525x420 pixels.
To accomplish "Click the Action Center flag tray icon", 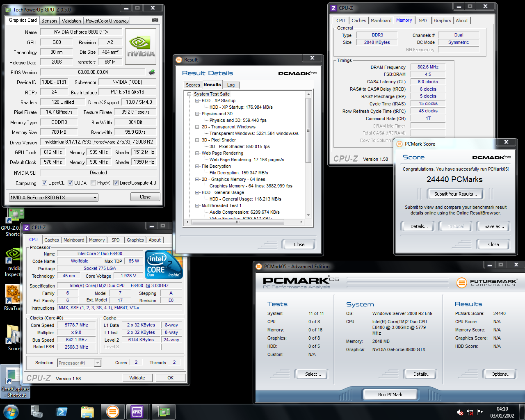I will (480, 412).
